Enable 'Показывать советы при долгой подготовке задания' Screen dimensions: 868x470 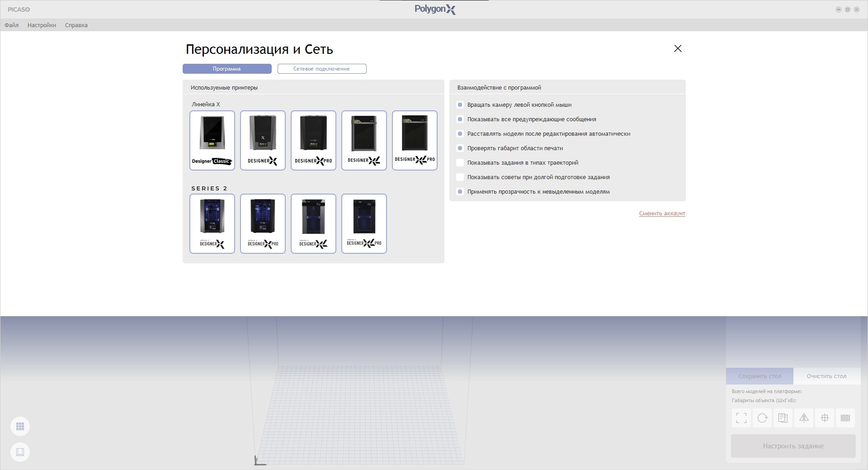point(460,177)
